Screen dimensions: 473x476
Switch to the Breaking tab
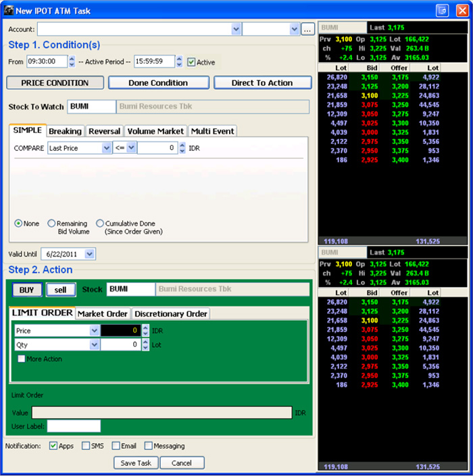click(66, 131)
